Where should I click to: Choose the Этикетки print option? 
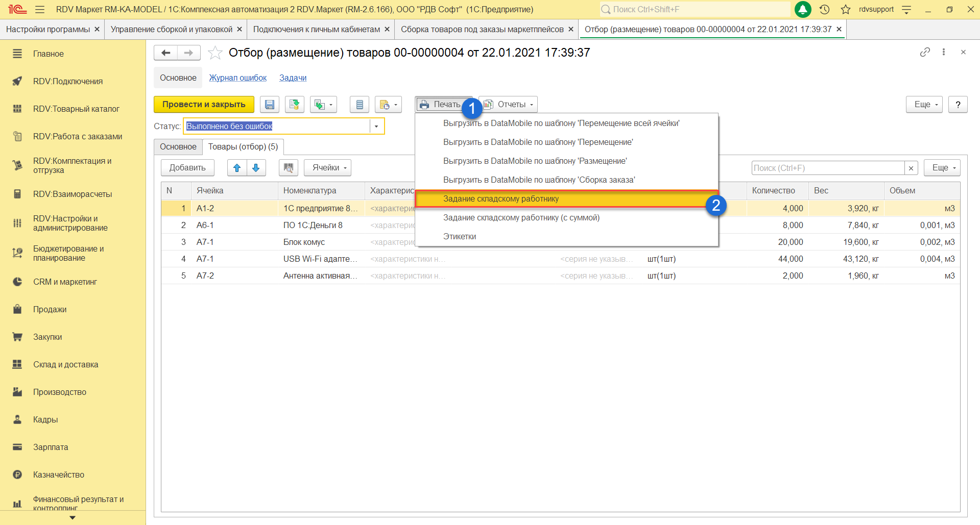click(x=460, y=237)
